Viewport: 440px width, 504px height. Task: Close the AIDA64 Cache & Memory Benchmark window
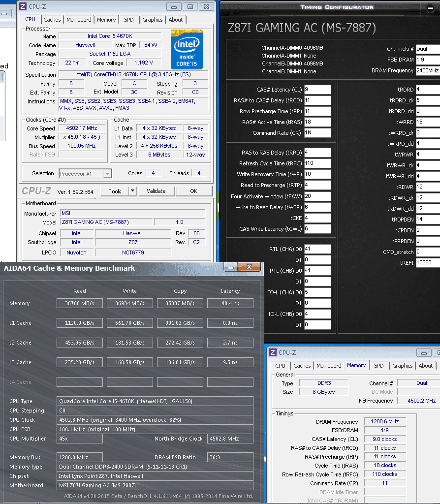(249, 267)
